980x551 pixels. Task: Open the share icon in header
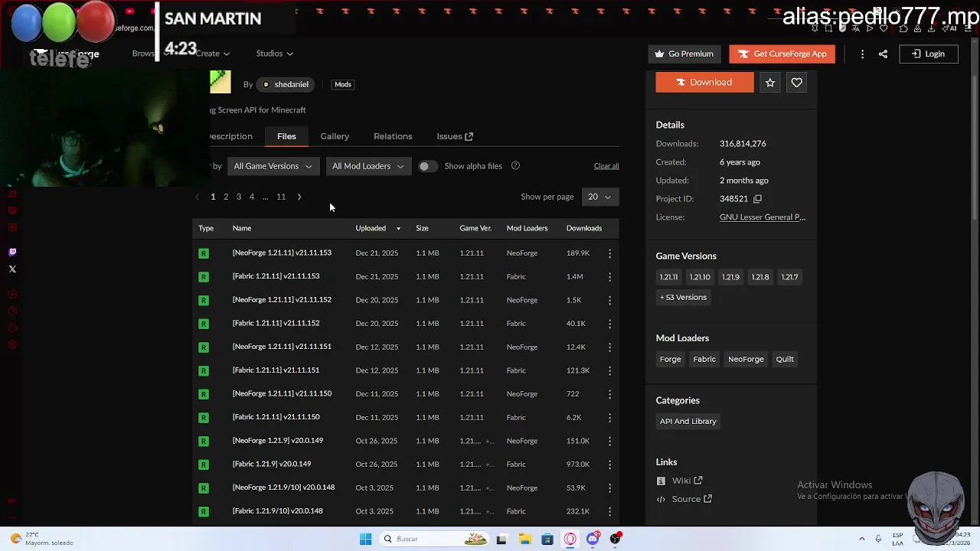pyautogui.click(x=883, y=54)
